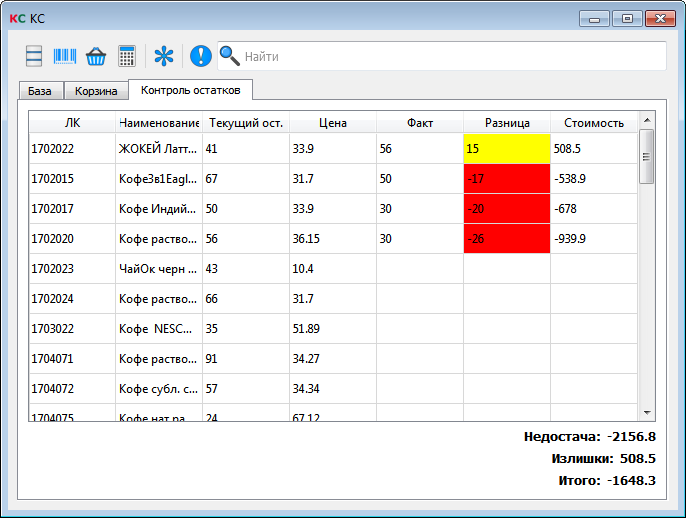Open the calculator toolbar icon

(x=127, y=56)
